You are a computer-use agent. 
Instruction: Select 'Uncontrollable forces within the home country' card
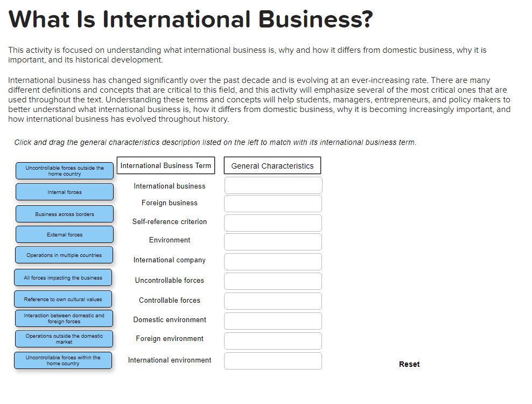tap(63, 360)
